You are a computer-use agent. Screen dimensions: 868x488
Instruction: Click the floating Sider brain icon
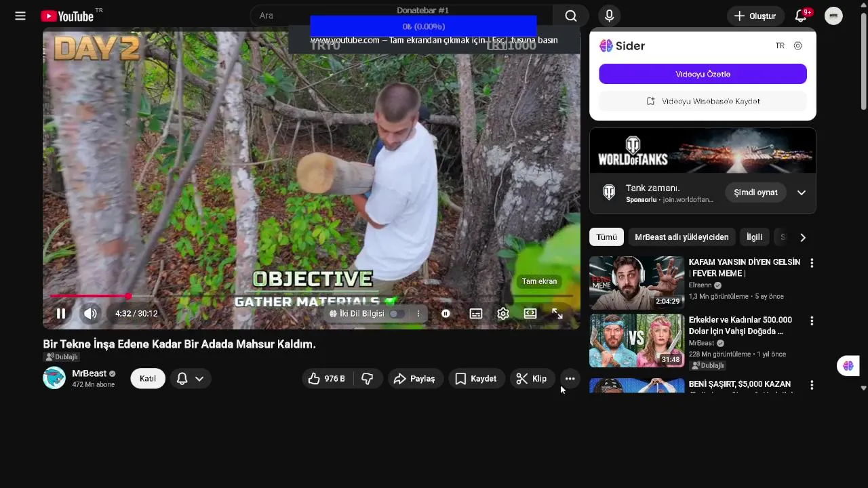click(x=848, y=366)
